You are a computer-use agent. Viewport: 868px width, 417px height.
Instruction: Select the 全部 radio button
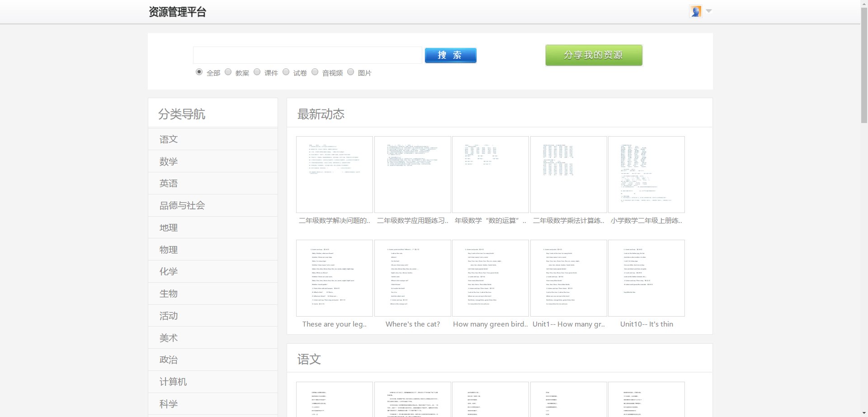pyautogui.click(x=199, y=72)
